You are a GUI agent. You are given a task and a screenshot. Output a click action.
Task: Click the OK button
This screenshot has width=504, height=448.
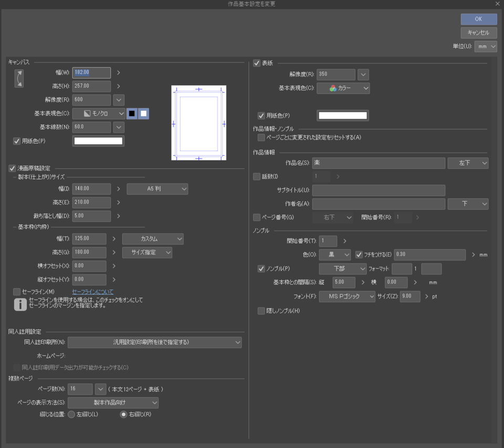[478, 19]
